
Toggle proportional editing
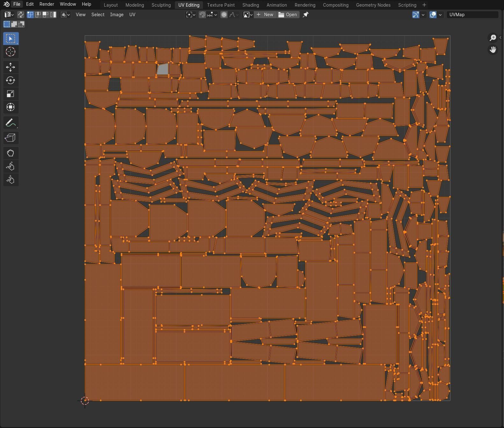click(x=224, y=15)
